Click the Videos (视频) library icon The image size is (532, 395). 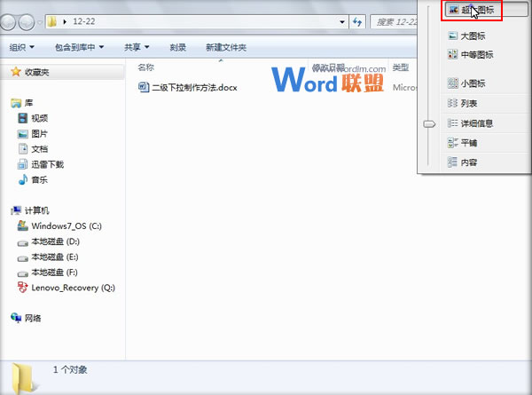tap(23, 118)
